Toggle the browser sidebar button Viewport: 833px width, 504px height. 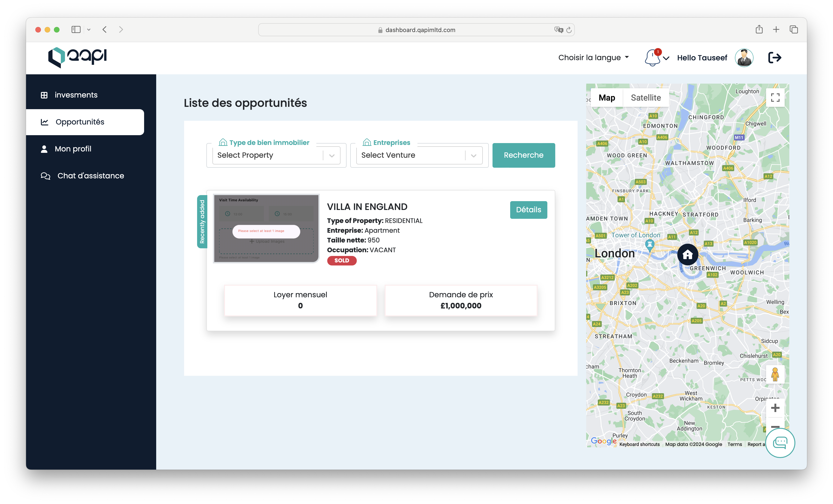(x=76, y=30)
